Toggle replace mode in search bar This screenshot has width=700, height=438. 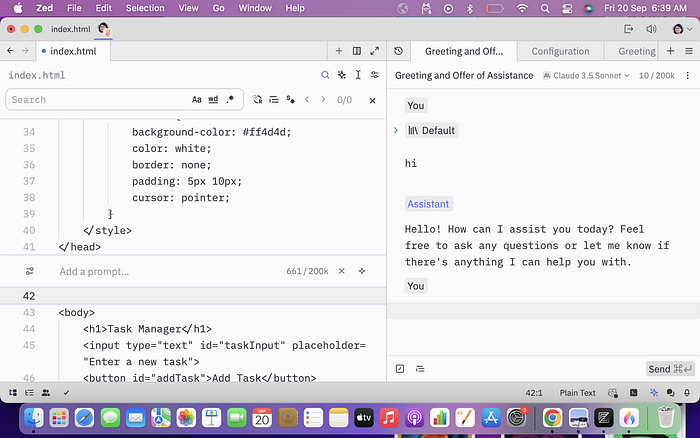[x=258, y=100]
